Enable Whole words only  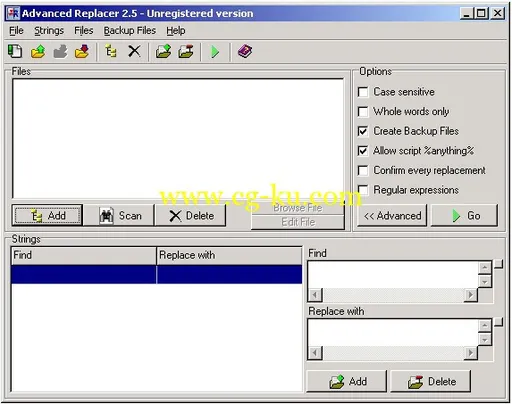point(363,111)
